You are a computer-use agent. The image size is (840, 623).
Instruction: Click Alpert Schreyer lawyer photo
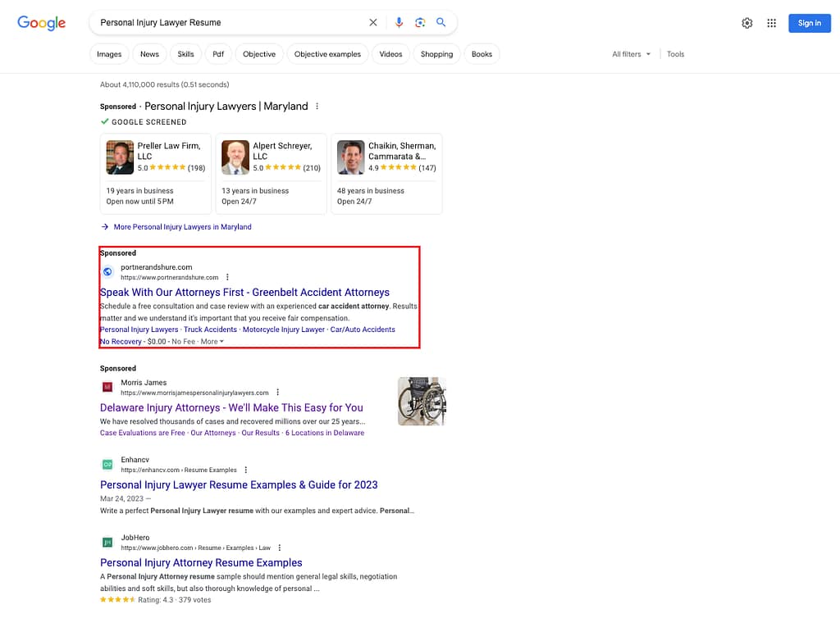pyautogui.click(x=235, y=157)
